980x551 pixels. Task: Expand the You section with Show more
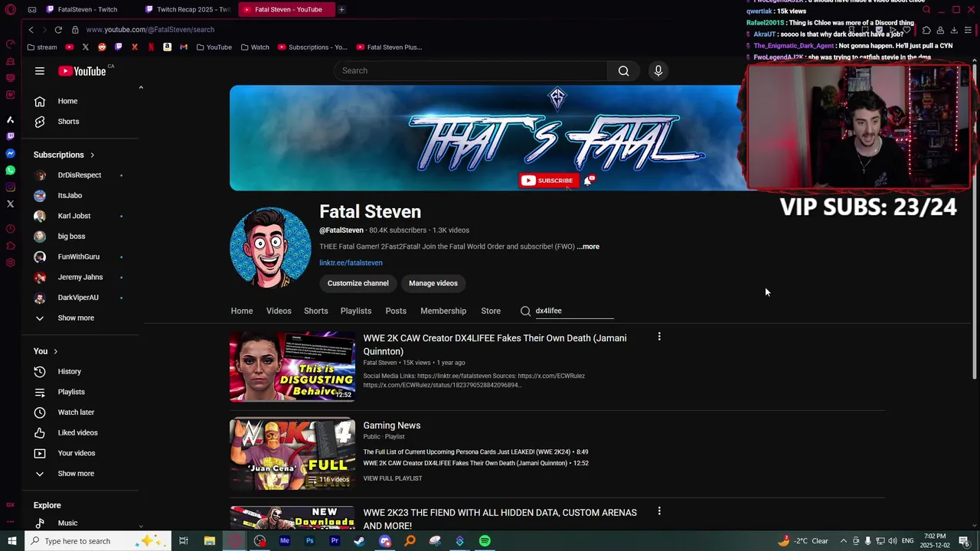point(76,473)
